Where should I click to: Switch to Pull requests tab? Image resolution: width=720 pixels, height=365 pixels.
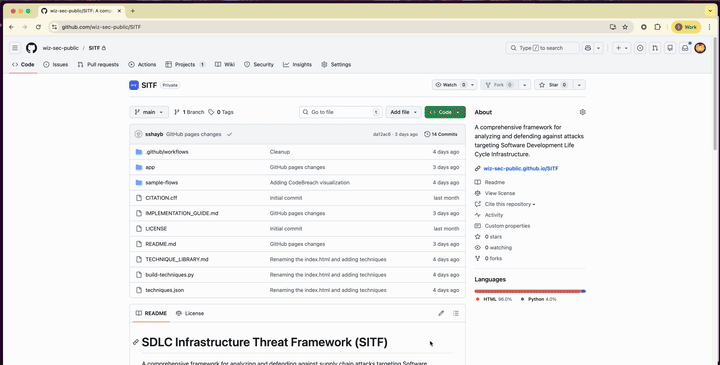point(98,65)
